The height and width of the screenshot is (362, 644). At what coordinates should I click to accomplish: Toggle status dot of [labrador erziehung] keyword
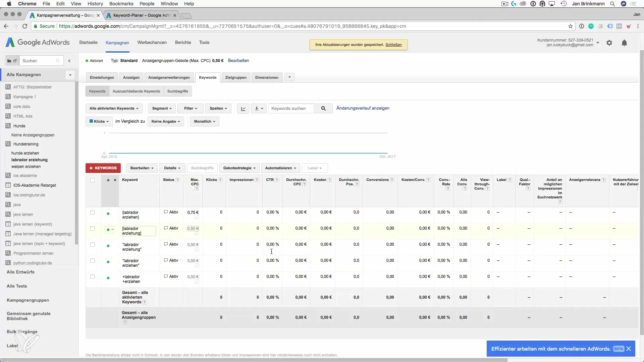coord(110,230)
